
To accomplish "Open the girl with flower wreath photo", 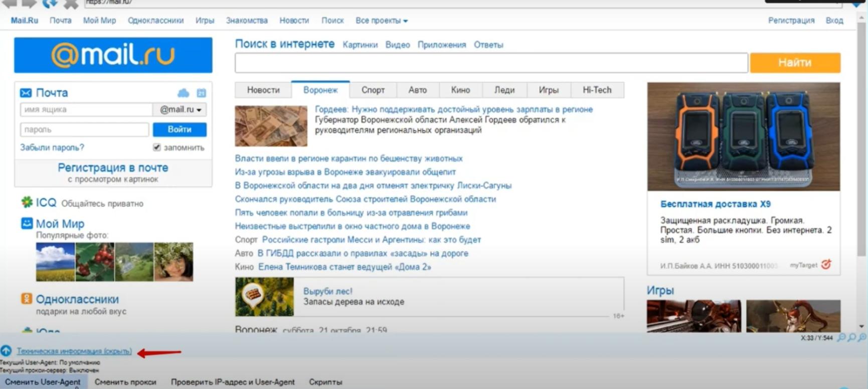I will pyautogui.click(x=173, y=262).
